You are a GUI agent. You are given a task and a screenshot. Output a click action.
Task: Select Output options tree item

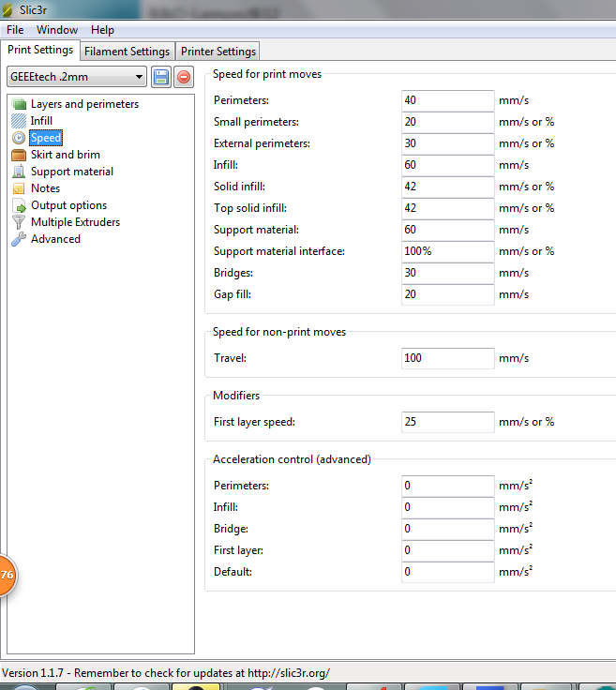(69, 205)
